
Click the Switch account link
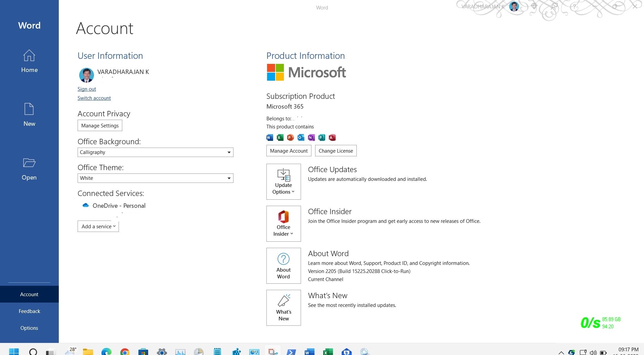94,98
